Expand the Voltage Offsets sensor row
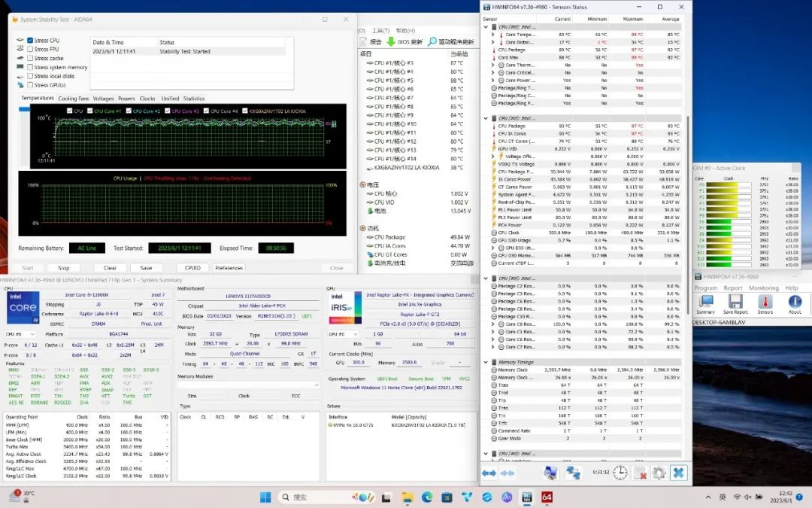This screenshot has width=812, height=508. 492,157
